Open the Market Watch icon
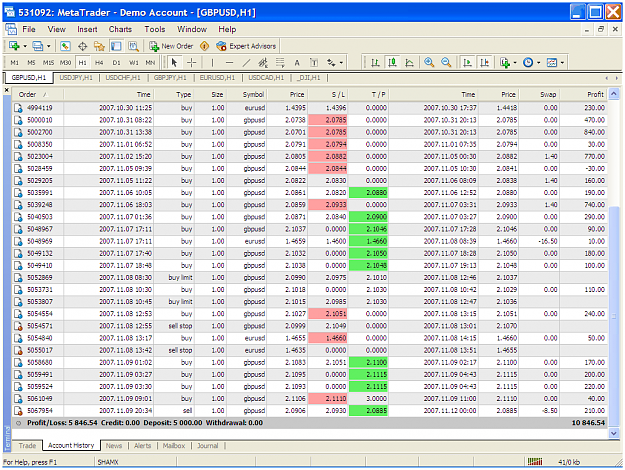This screenshot has height=470, width=625. 65,46
